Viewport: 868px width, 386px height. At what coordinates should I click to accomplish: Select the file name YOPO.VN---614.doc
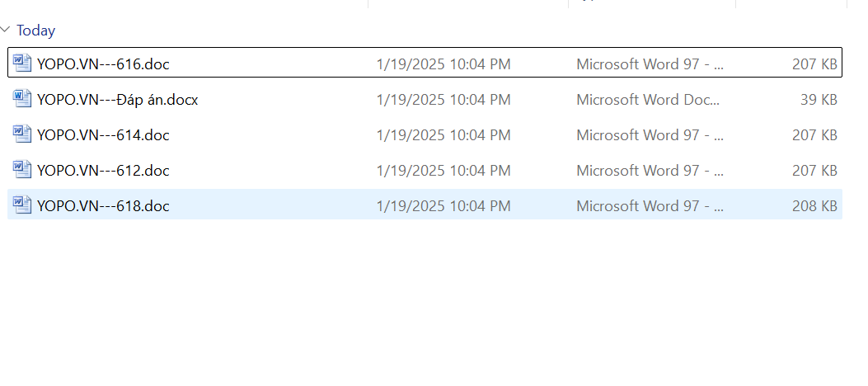(x=103, y=135)
